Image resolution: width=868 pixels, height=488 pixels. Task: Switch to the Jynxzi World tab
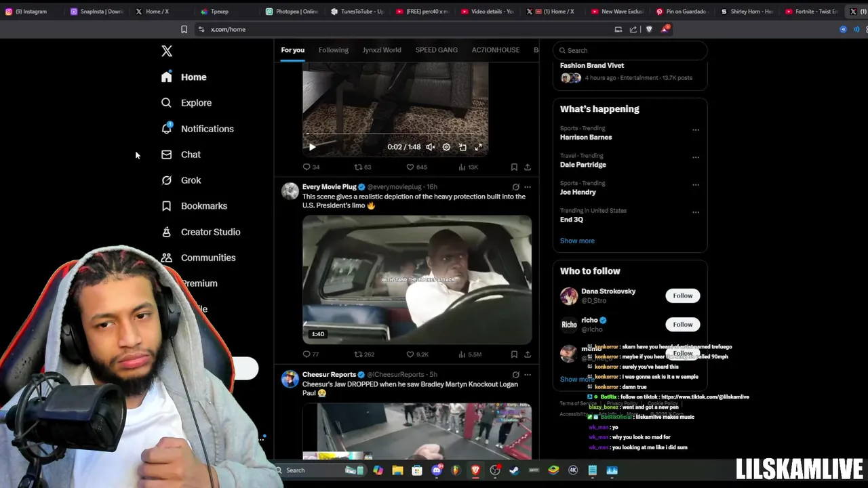pyautogui.click(x=382, y=50)
